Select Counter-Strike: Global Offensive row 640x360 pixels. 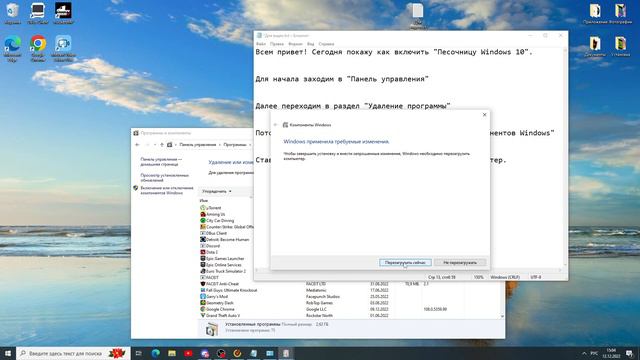click(226, 227)
